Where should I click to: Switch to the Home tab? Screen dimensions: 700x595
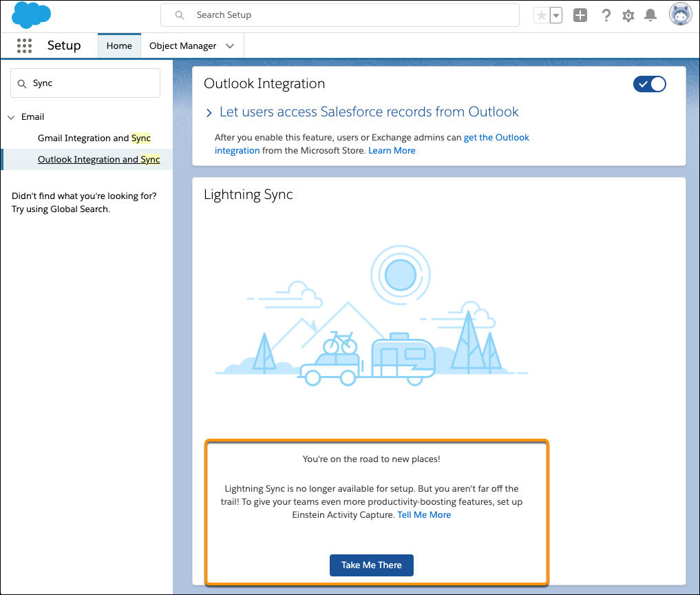click(x=119, y=45)
